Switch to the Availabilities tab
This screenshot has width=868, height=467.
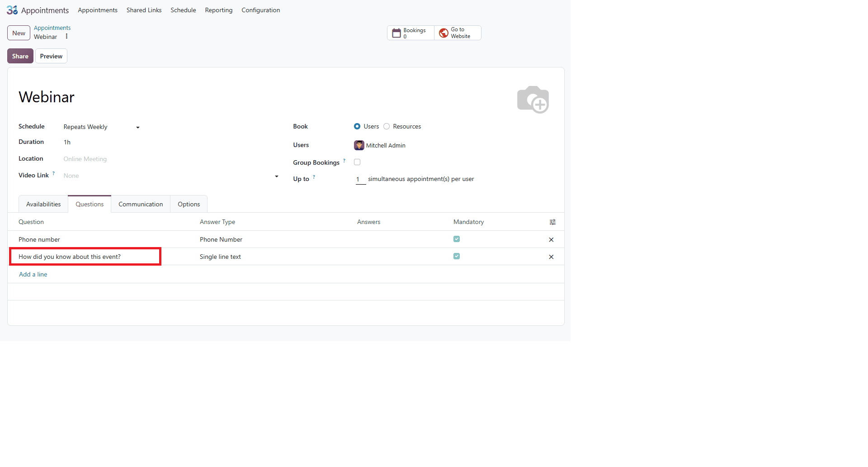pos(43,204)
